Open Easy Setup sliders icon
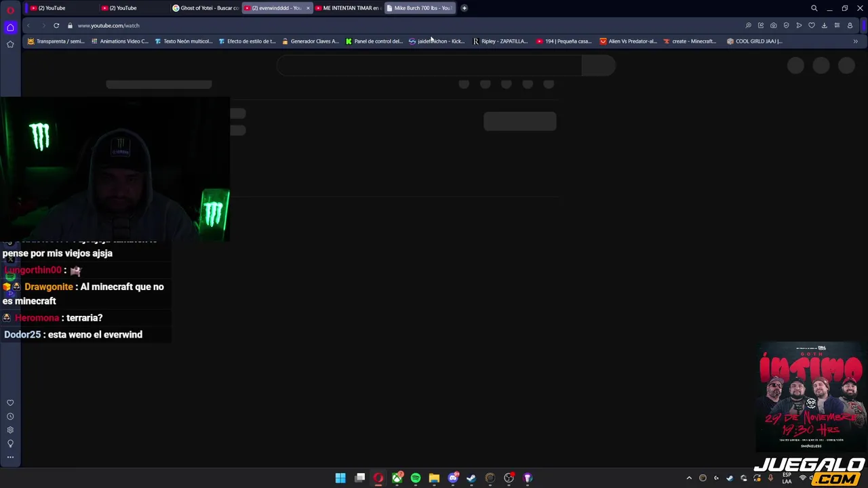This screenshot has height=488, width=868. (x=837, y=26)
